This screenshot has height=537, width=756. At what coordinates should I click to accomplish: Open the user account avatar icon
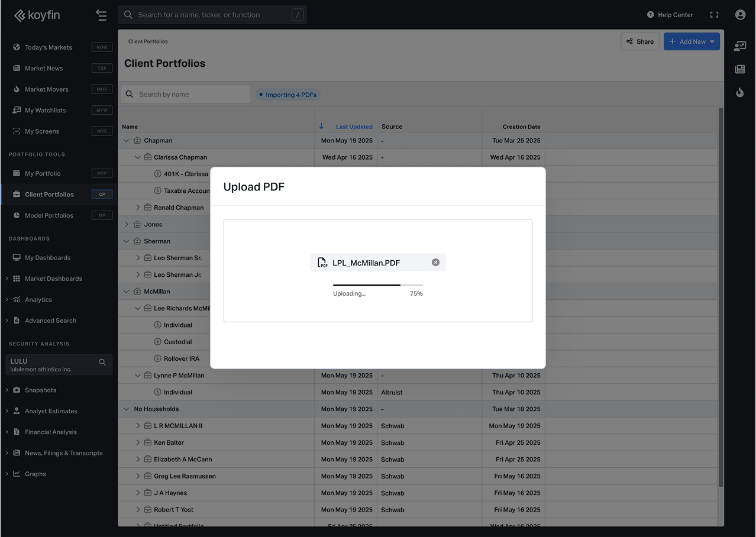[x=740, y=15]
